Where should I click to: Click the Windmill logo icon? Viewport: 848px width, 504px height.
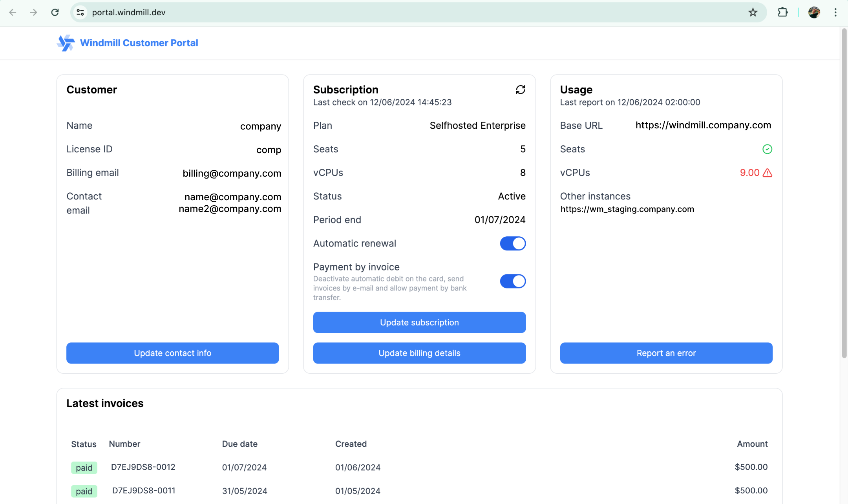click(x=66, y=43)
